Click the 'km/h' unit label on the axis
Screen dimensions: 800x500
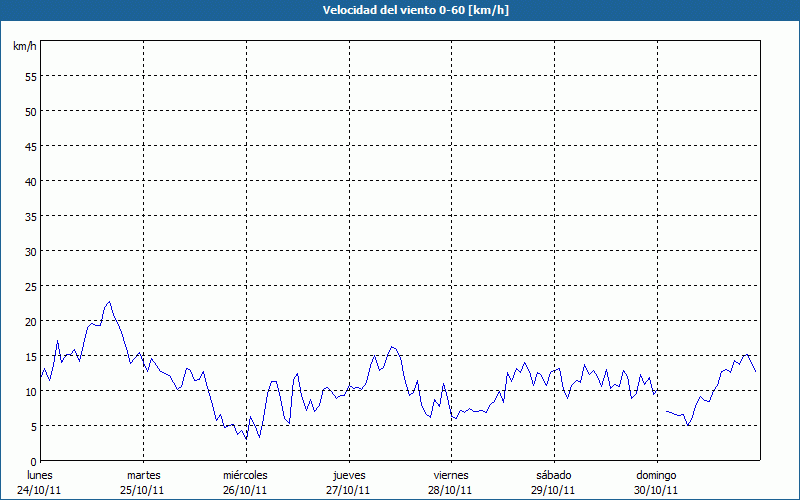click(x=25, y=47)
